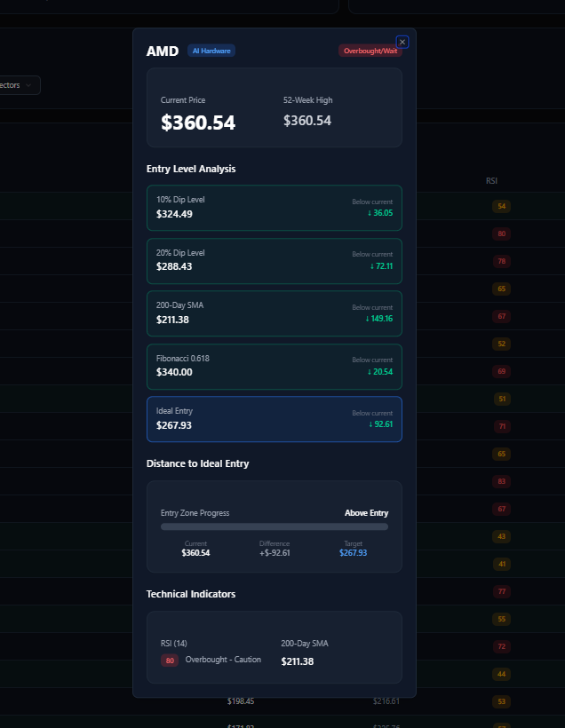Viewport: 565px width, 728px height.
Task: Click the RSI 78 badge in background table
Action: 502,261
